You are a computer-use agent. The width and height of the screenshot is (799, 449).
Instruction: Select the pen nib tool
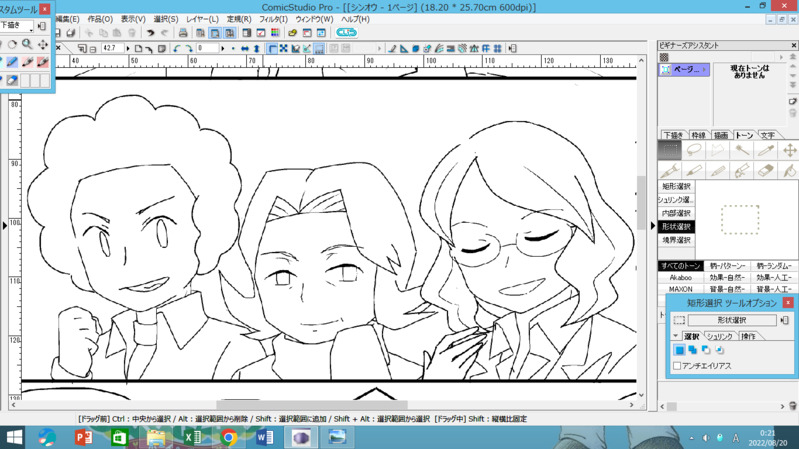[x=670, y=170]
